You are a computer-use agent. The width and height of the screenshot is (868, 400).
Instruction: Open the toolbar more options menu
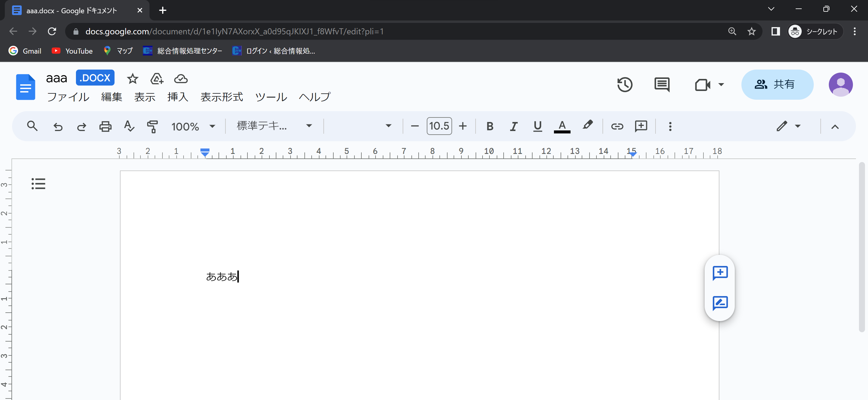670,126
